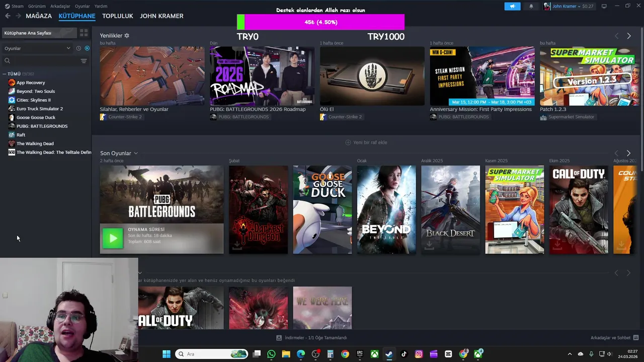Open Steam announcements megaphone button
Viewport: 644px width, 362px height.
tap(512, 6)
